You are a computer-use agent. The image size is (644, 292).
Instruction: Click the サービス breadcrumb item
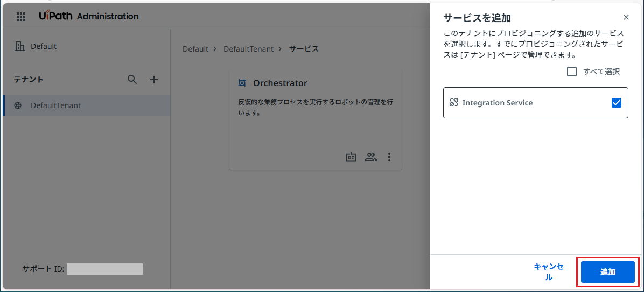pyautogui.click(x=304, y=49)
